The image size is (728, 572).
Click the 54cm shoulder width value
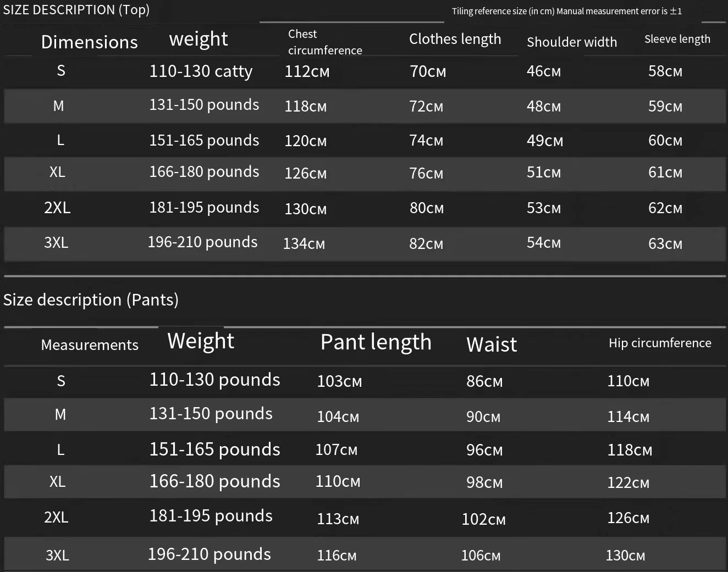543,243
